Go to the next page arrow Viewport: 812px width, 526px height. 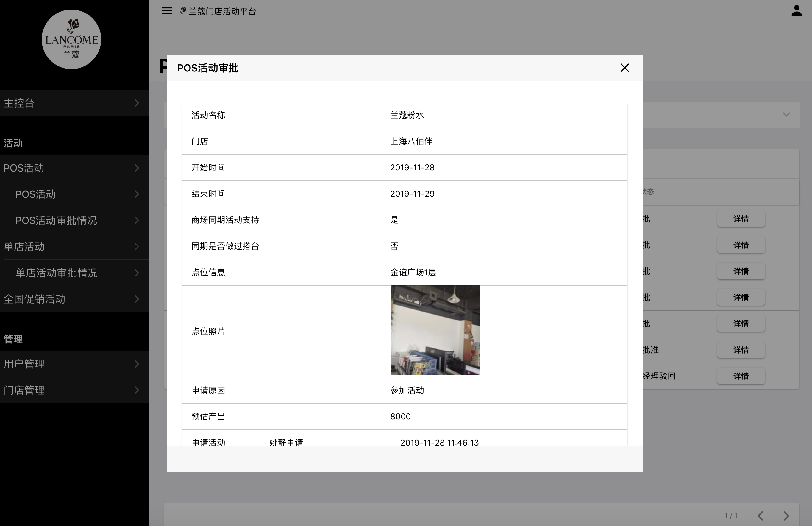(786, 516)
